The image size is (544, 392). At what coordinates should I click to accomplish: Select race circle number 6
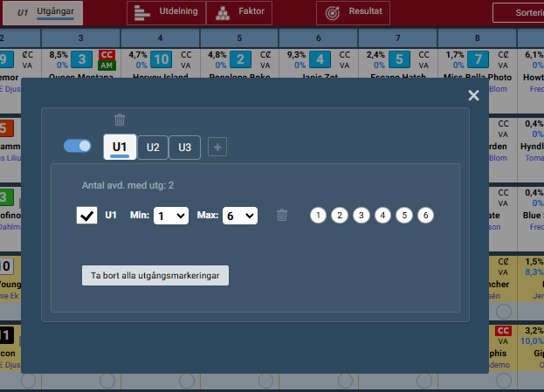tap(425, 215)
